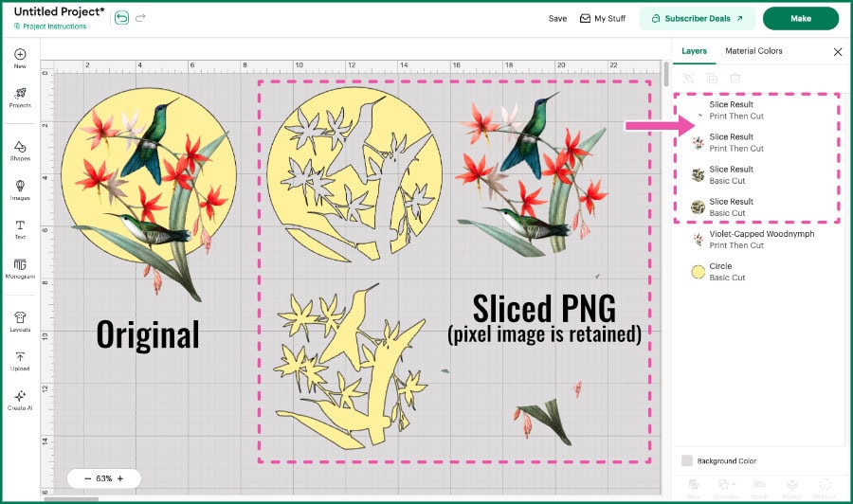Click the canvas horizontal scrollbar
The image size is (853, 504).
click(x=71, y=498)
